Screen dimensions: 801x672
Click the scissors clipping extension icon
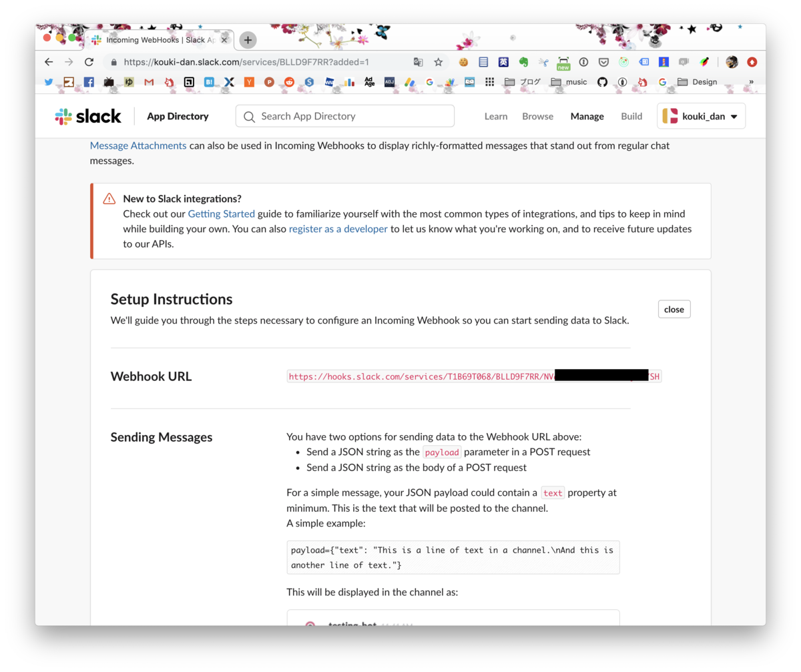(x=543, y=61)
